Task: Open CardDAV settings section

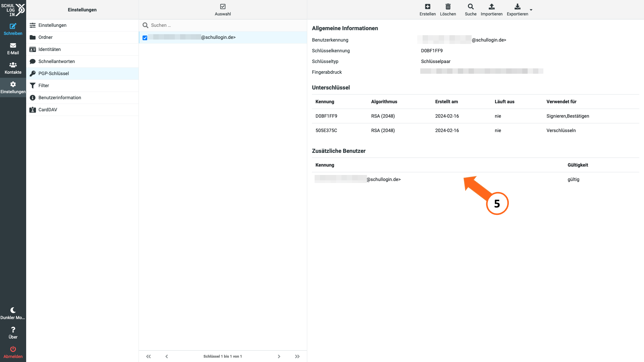Action: pos(83,110)
